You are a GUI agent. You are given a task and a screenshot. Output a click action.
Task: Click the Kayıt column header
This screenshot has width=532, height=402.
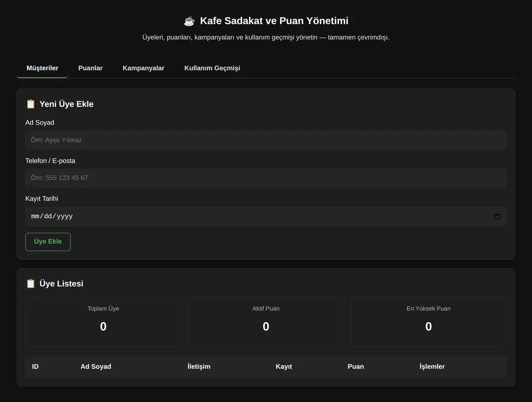tap(284, 367)
